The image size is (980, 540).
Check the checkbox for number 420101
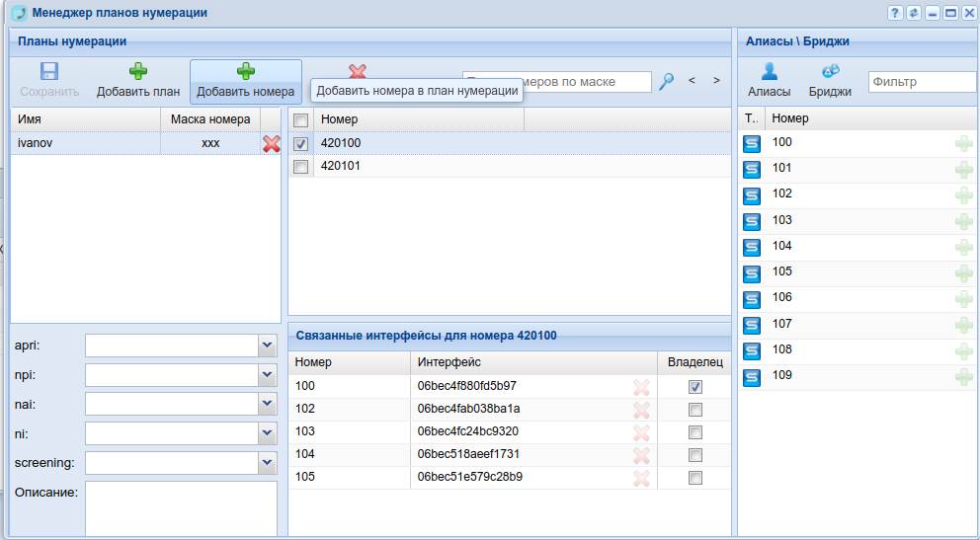pyautogui.click(x=301, y=167)
